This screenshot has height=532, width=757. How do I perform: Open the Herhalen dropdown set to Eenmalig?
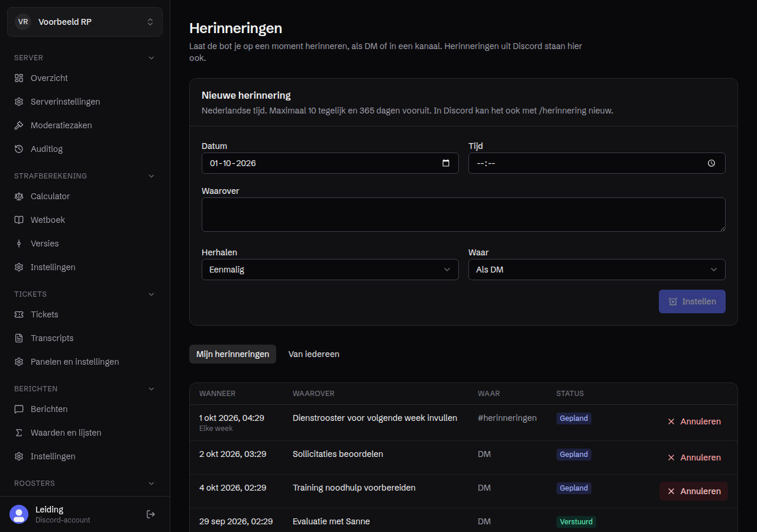click(330, 270)
